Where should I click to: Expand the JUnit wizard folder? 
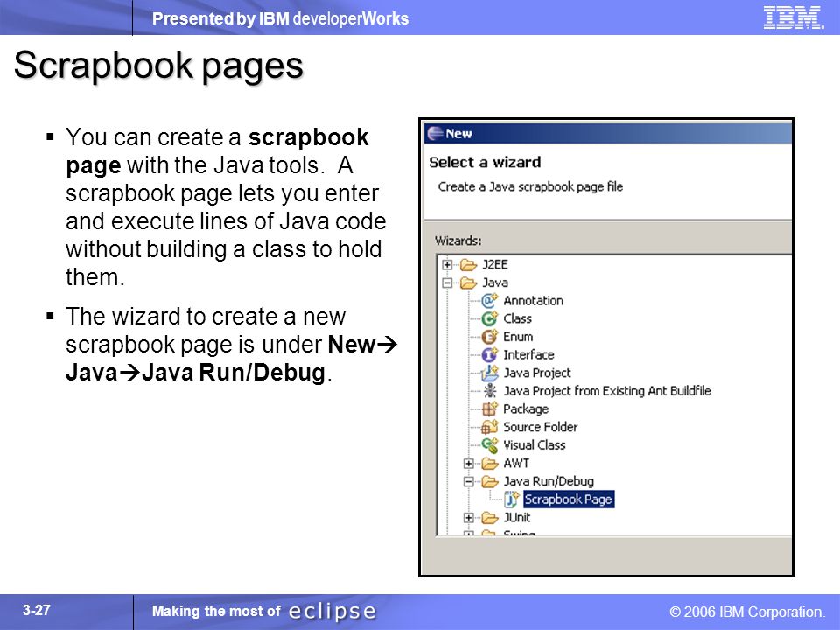(469, 517)
